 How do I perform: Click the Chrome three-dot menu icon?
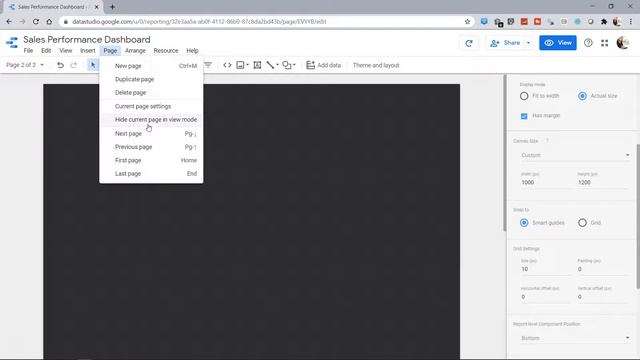coord(631,22)
